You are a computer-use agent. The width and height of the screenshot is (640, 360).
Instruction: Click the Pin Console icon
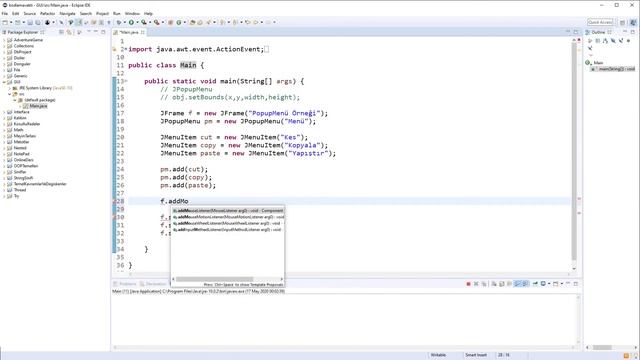(535, 284)
